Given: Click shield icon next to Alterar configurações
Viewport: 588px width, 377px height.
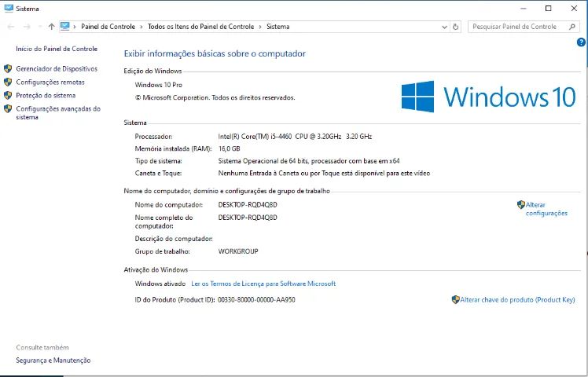Looking at the screenshot, I should point(521,205).
